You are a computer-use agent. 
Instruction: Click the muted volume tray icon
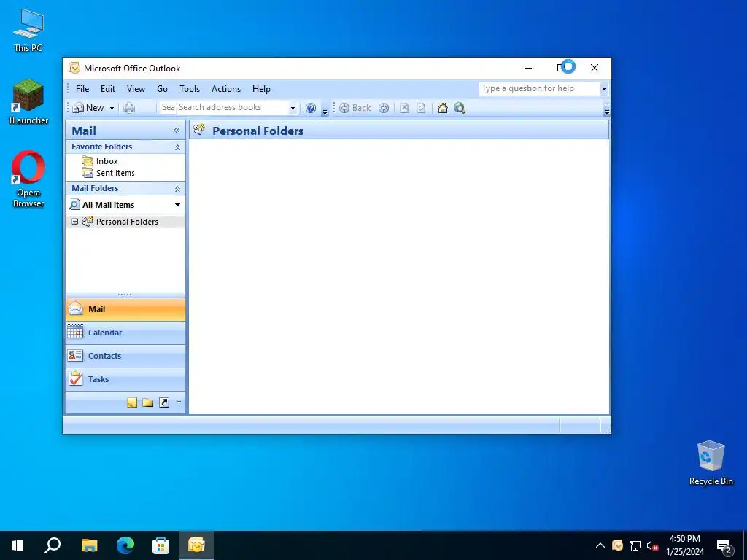click(652, 545)
